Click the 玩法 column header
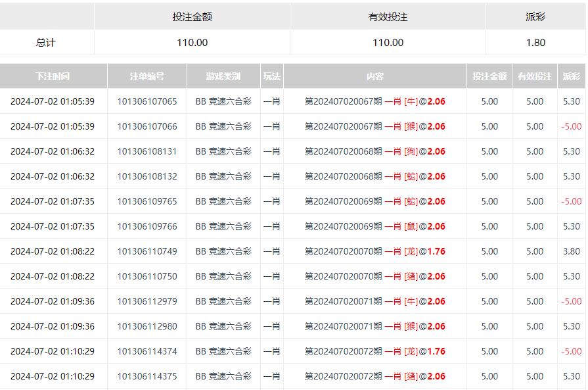The image size is (588, 390). tap(271, 76)
